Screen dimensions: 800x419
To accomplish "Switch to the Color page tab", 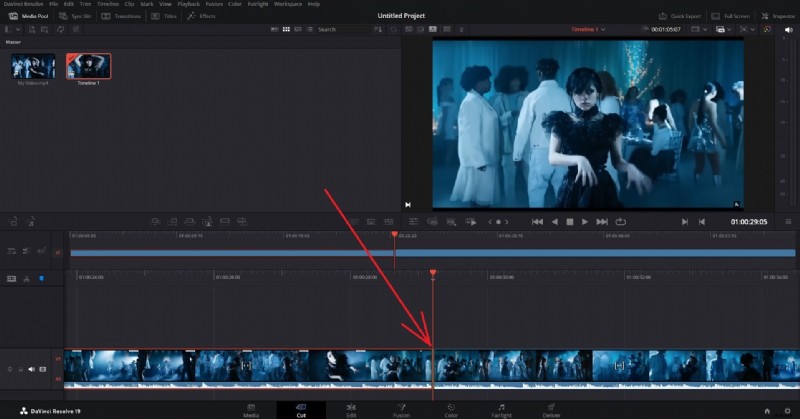I will (451, 410).
